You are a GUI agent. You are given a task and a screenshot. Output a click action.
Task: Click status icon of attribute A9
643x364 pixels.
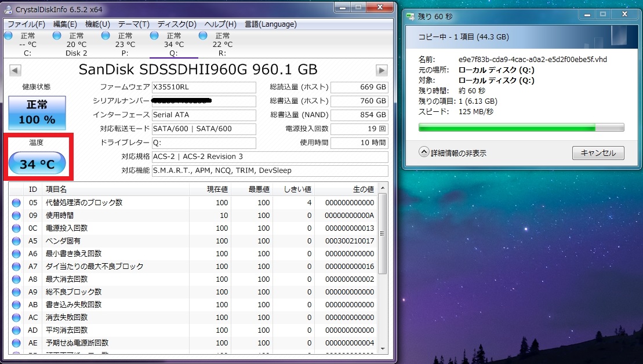click(x=16, y=292)
